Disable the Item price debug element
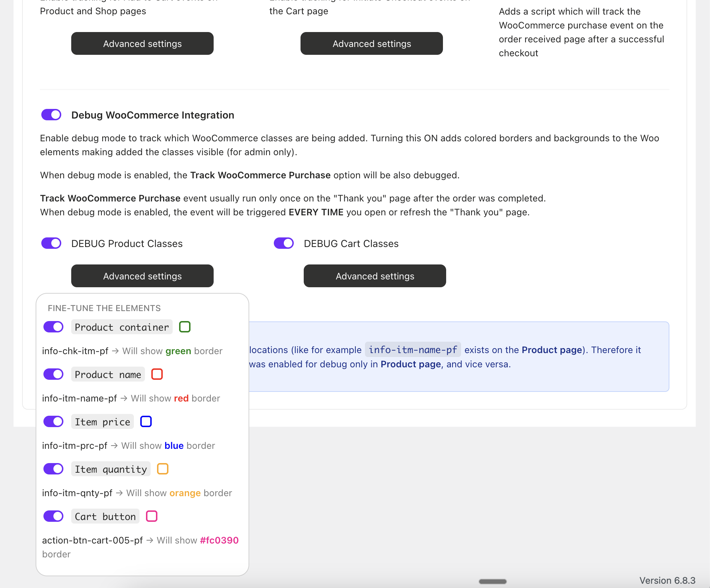This screenshot has width=710, height=588. click(x=53, y=421)
